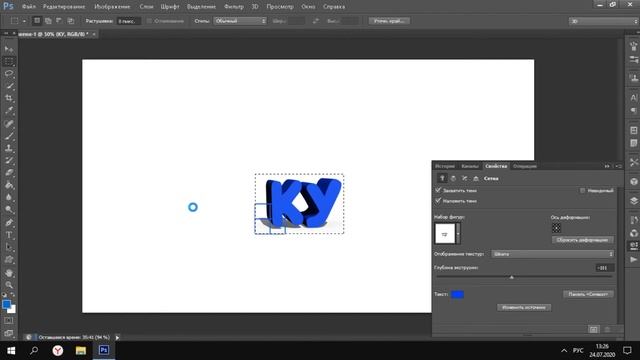Toggle the 'Наложить тени' checkbox
This screenshot has height=360, width=640.
coord(438,201)
